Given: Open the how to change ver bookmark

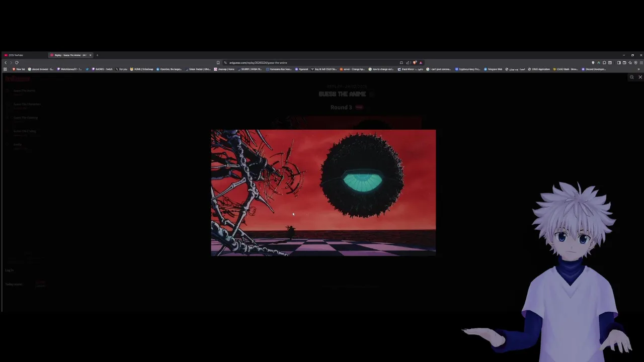Looking at the screenshot, I should 381,69.
